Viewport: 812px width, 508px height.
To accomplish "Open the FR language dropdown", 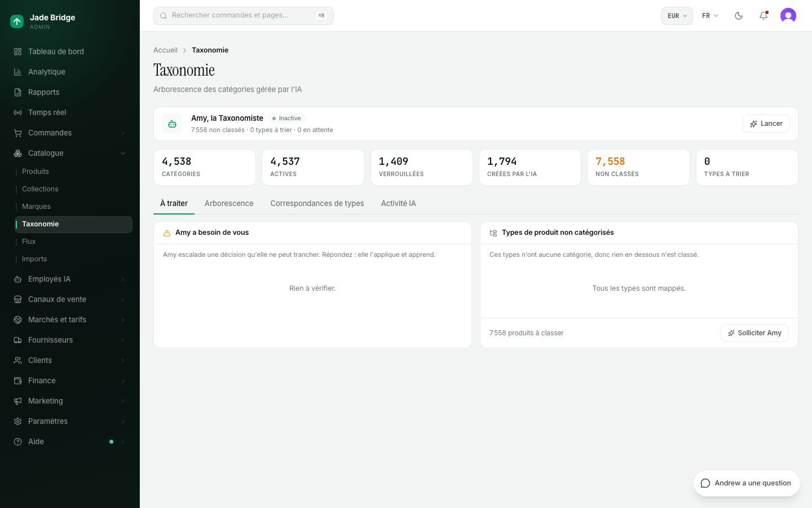I will click(710, 16).
